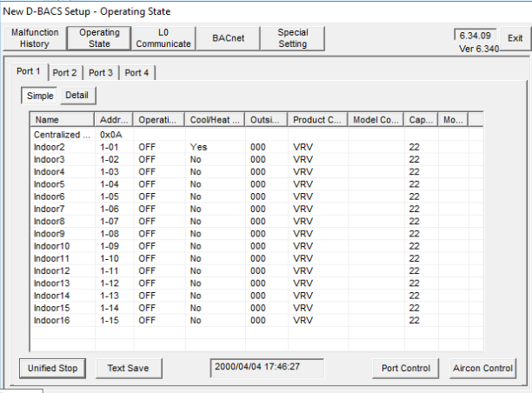Open Port Control
Viewport: 532px width, 393px height.
coord(406,368)
